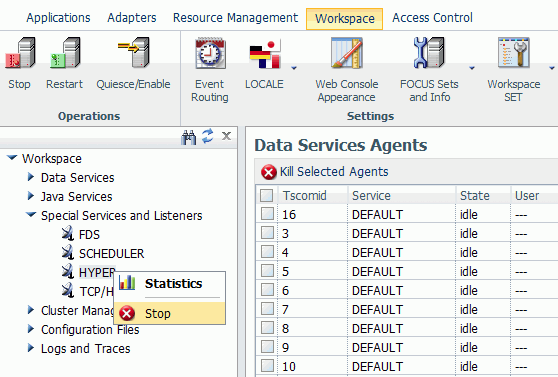Open Event Routing settings
Viewport: 558px width, 377px height.
coord(210,53)
